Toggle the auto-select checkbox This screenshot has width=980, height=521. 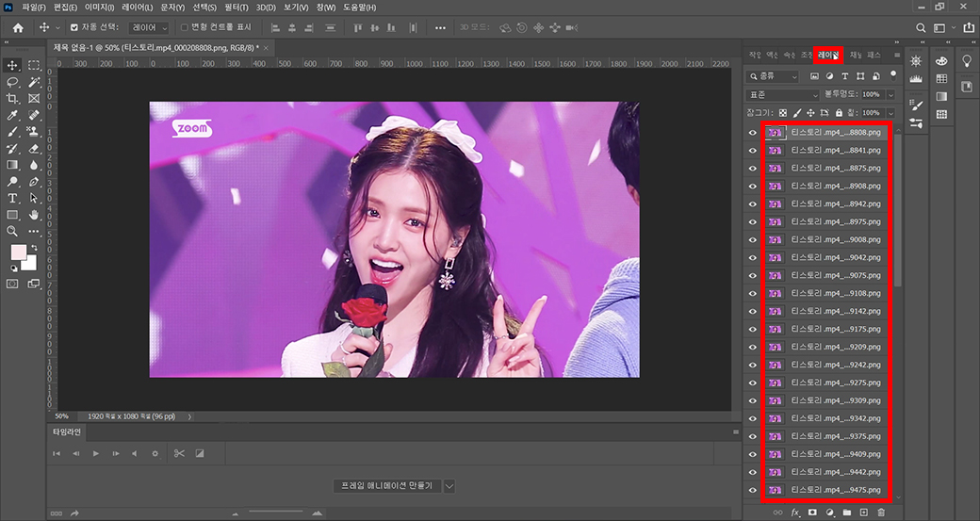tap(74, 27)
